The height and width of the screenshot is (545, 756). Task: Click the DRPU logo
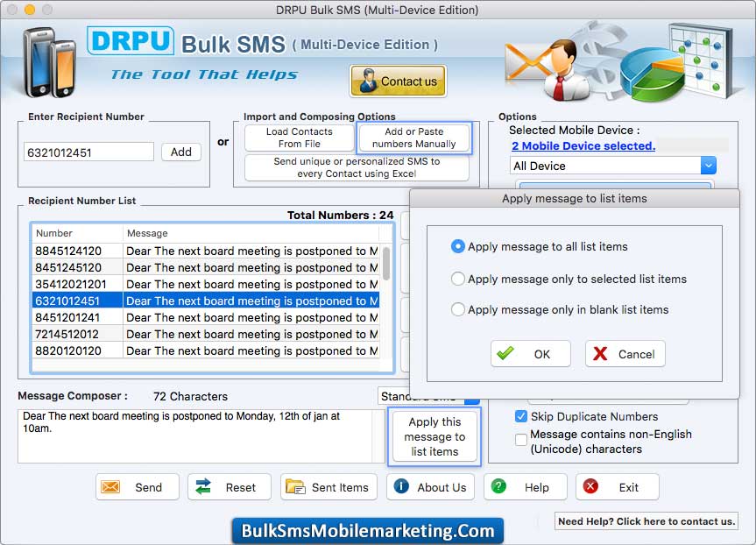coord(131,41)
